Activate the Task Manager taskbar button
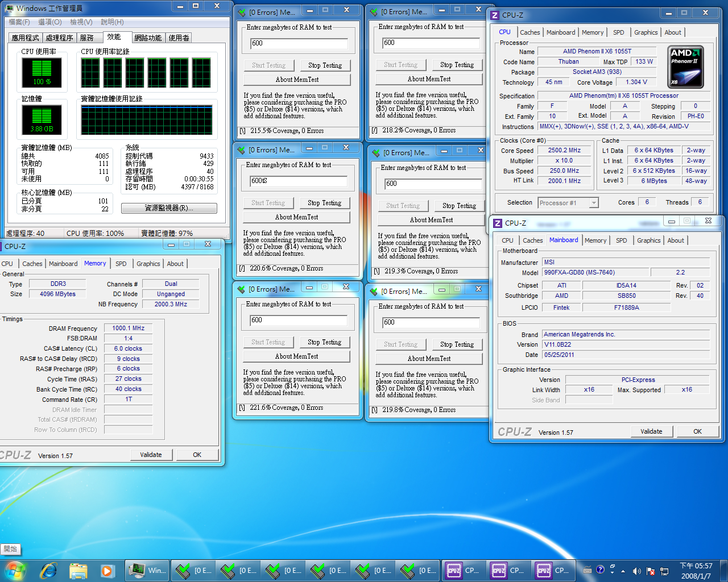728x582 pixels. pos(147,570)
